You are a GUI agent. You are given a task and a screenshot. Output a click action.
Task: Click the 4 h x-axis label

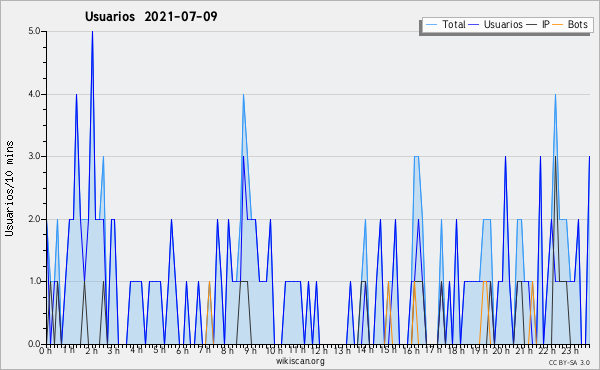[x=137, y=350]
